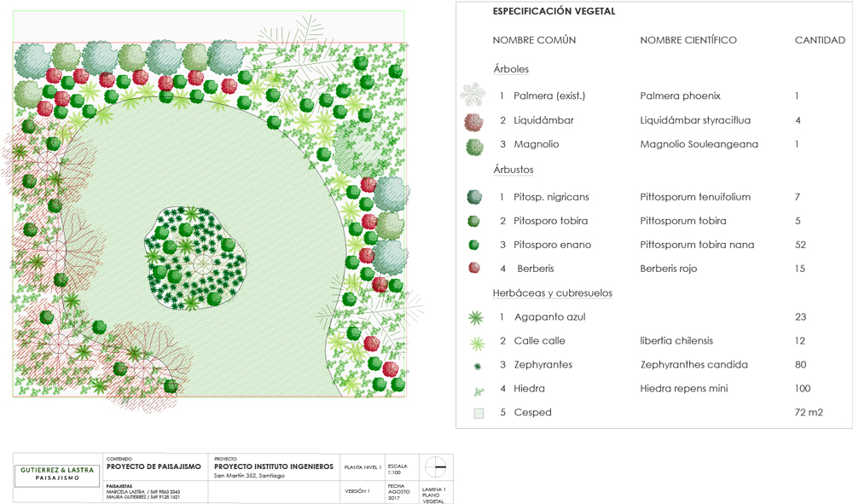Image resolution: width=853 pixels, height=504 pixels.
Task: Click the Magnolio green tree legend symbol
Action: [x=474, y=147]
